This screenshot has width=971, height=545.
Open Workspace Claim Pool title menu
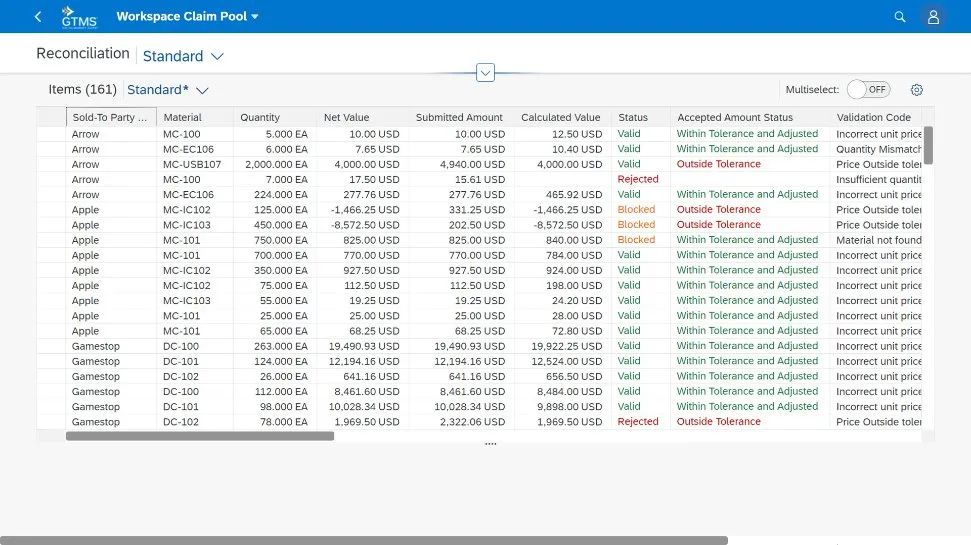point(187,17)
